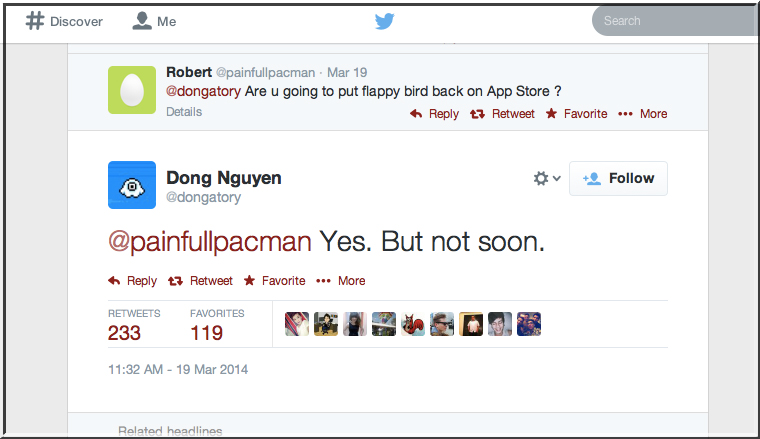Open the avatar of person wearing sunglasses
Image resolution: width=760 pixels, height=439 pixels.
coord(442,324)
